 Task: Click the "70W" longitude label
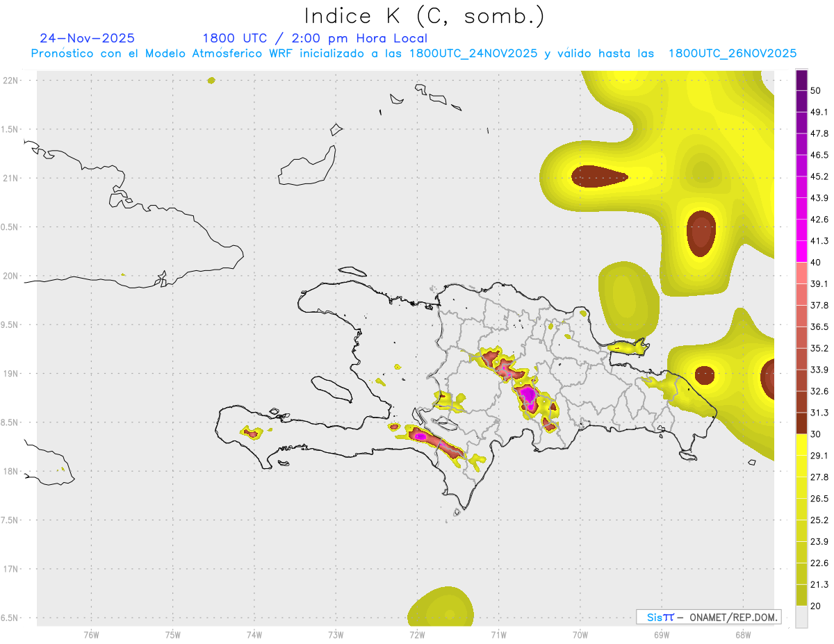580,634
